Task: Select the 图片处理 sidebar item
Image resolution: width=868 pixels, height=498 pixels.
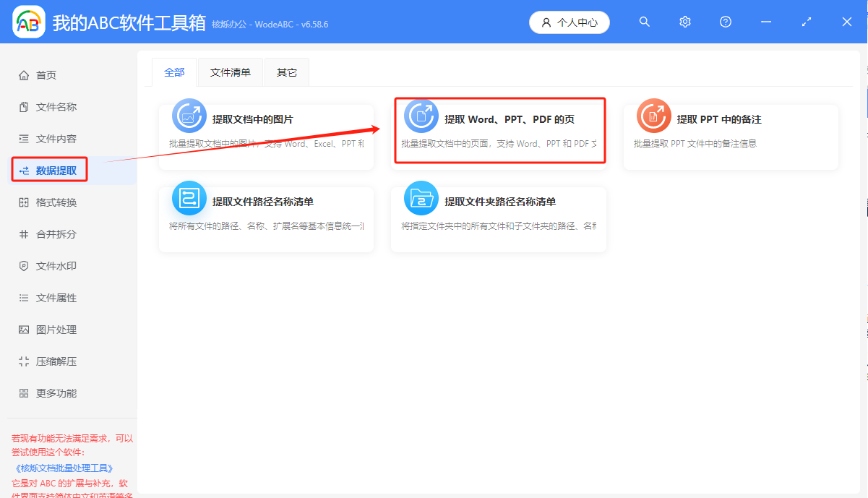Action: click(x=49, y=329)
